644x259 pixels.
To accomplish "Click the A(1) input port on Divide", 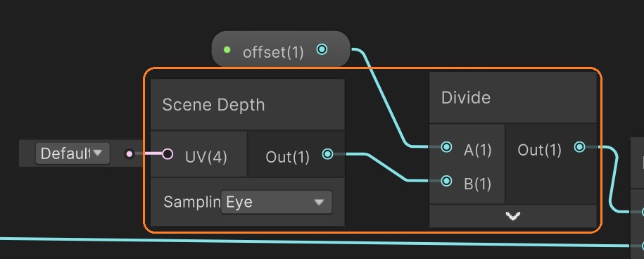I will pyautogui.click(x=446, y=146).
